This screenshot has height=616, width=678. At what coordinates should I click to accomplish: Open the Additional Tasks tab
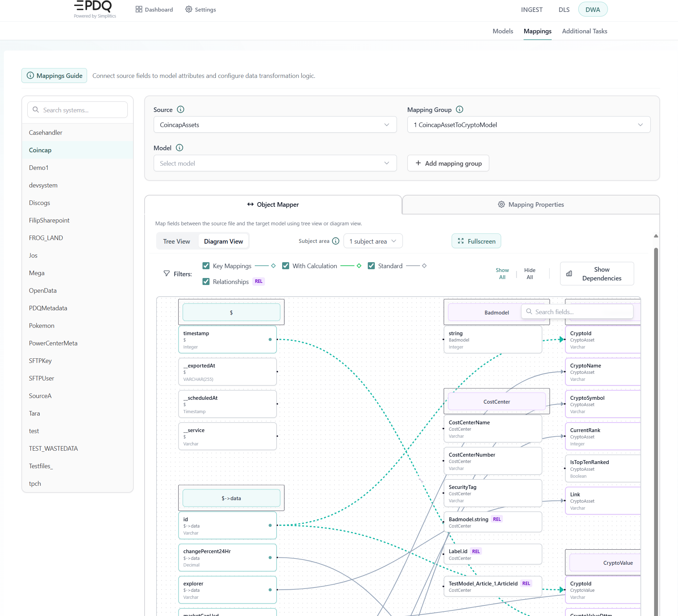tap(585, 31)
